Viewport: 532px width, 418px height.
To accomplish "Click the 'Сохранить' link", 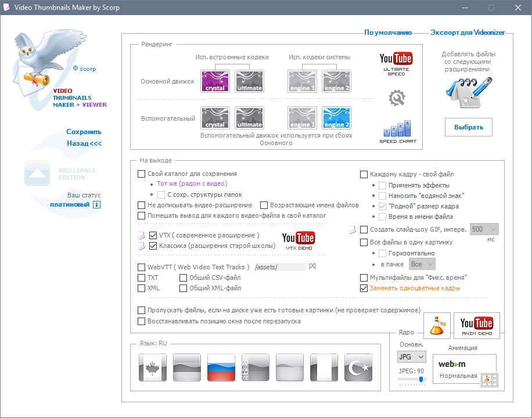I will (x=84, y=132).
